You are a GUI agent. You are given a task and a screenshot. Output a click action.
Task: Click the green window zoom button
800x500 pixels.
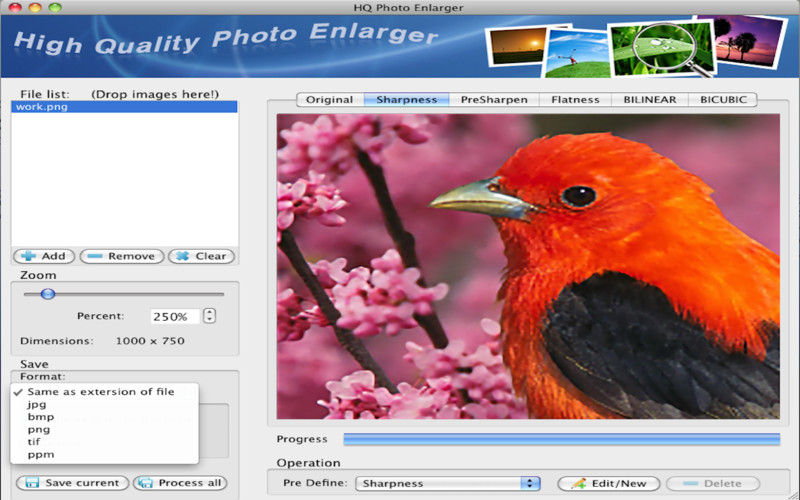click(x=55, y=7)
